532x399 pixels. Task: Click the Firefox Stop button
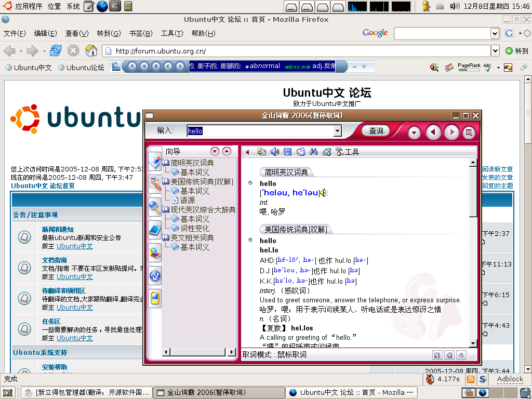73,51
